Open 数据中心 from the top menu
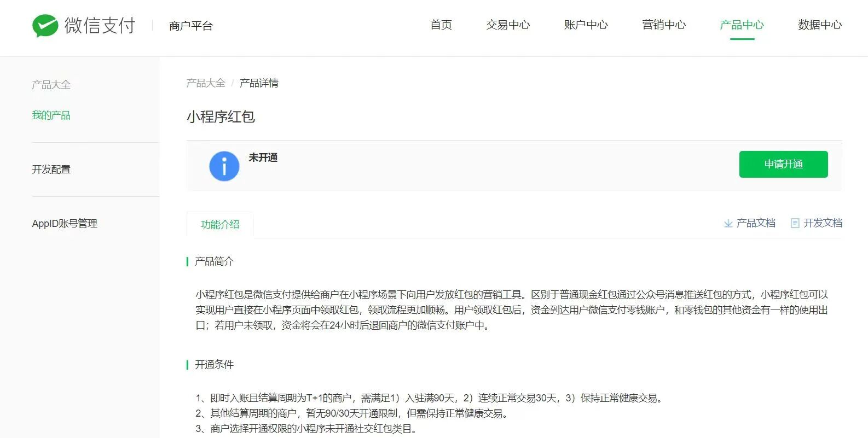 coord(820,25)
